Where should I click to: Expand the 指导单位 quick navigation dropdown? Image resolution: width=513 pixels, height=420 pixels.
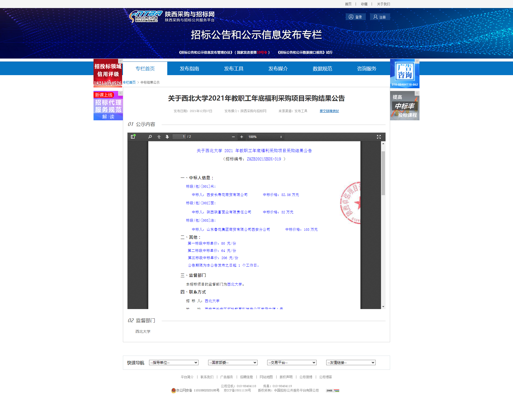pyautogui.click(x=174, y=363)
